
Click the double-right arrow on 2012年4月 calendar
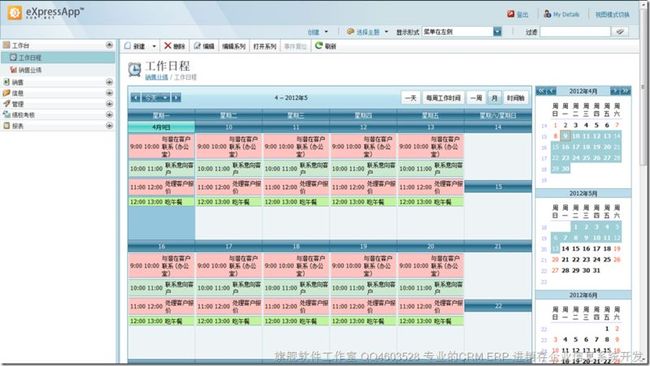tap(626, 91)
